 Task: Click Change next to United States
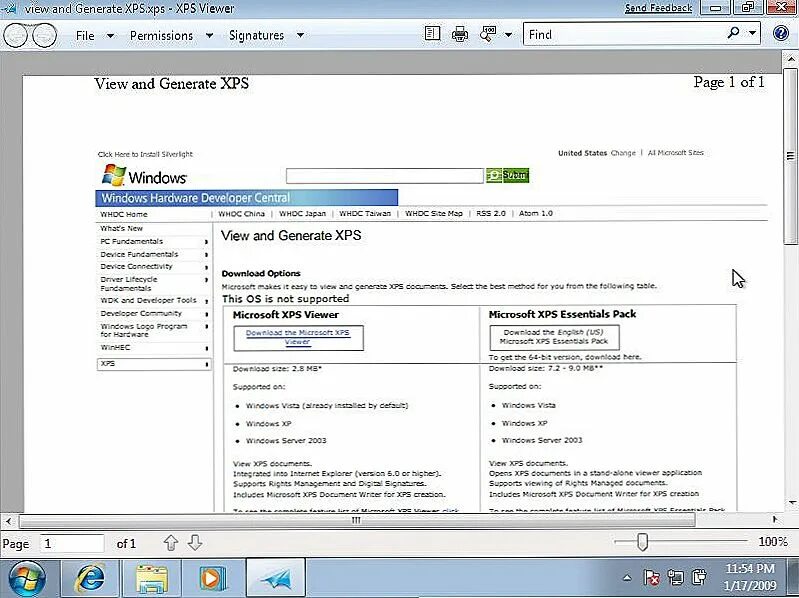click(623, 153)
